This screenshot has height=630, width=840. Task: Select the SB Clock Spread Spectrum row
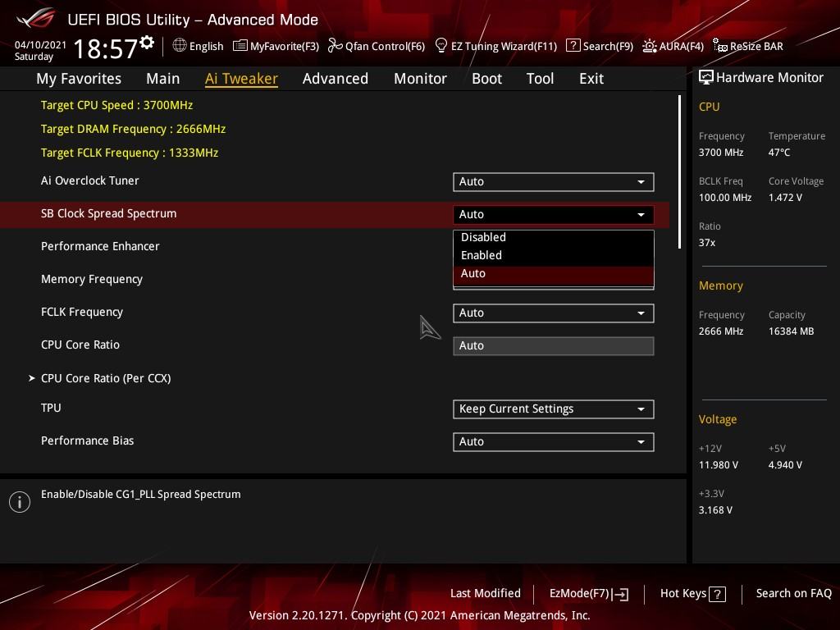pyautogui.click(x=335, y=214)
